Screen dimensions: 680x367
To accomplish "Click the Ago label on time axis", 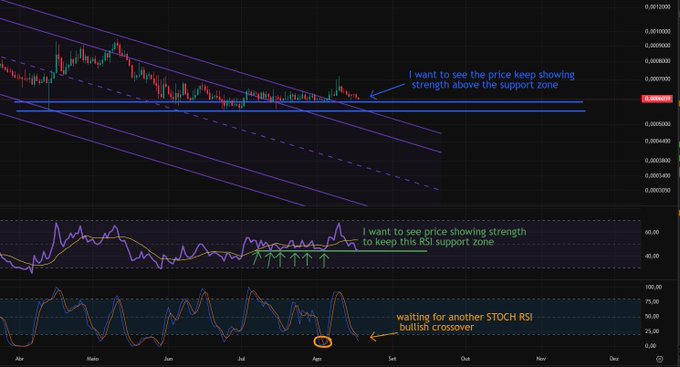I will coord(317,359).
